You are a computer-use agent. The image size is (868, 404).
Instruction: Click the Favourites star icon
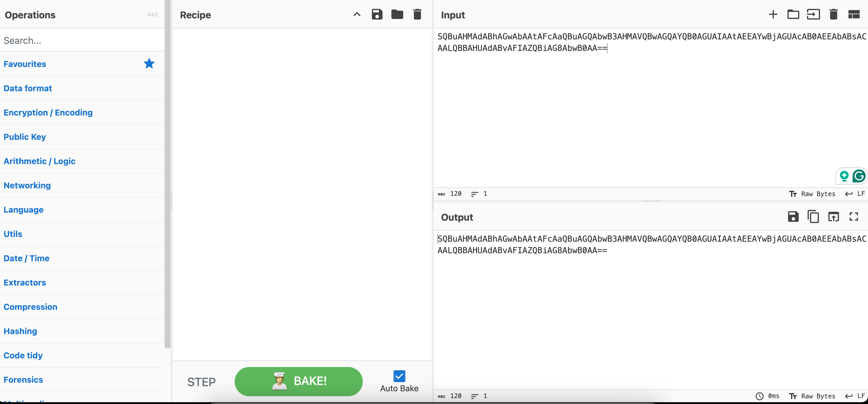coord(149,63)
